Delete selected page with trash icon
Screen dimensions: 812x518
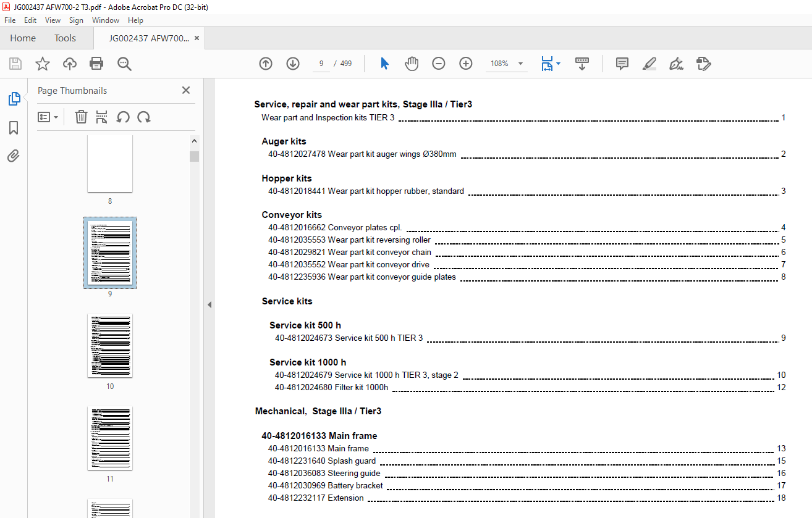(81, 117)
